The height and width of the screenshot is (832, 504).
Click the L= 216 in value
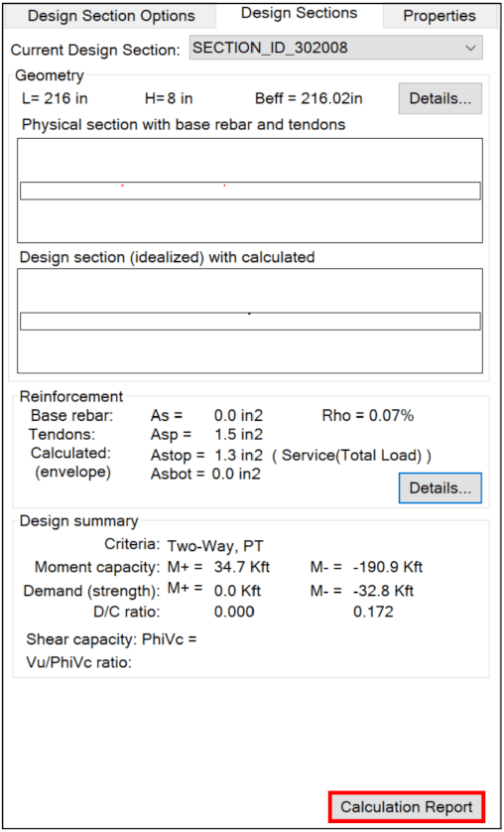click(x=56, y=98)
